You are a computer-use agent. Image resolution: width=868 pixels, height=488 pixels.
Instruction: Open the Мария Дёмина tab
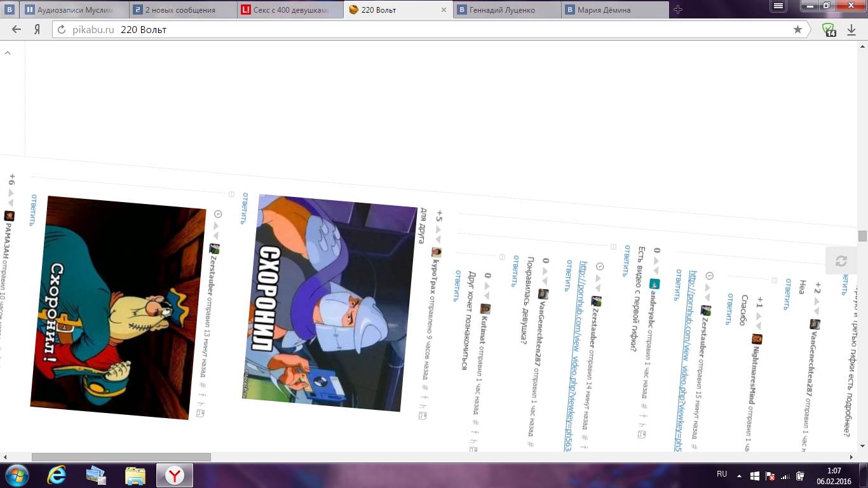coord(614,10)
